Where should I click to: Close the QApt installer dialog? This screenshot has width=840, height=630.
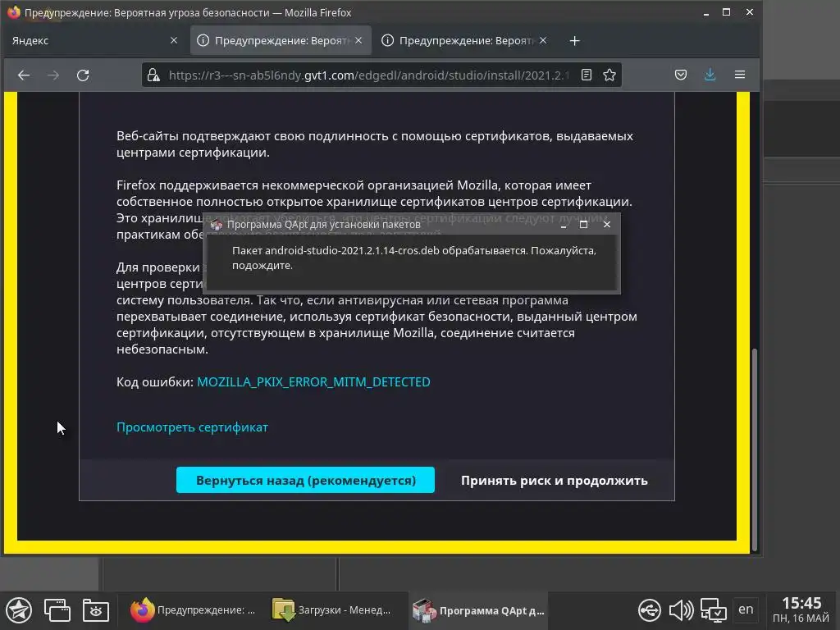pos(607,225)
